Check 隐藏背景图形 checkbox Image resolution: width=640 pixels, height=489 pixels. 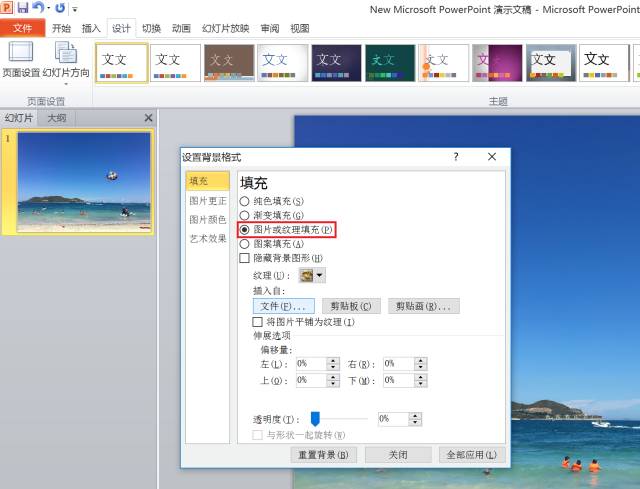[x=244, y=258]
